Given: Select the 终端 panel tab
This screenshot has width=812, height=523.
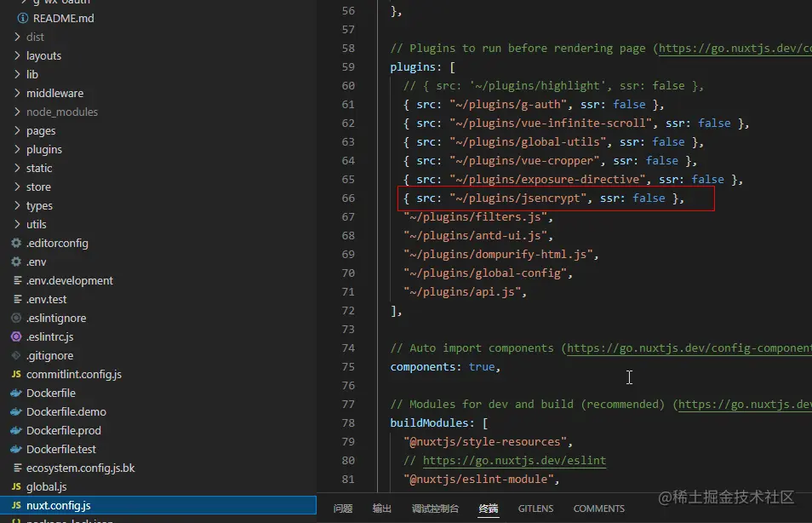Looking at the screenshot, I should click(x=489, y=509).
